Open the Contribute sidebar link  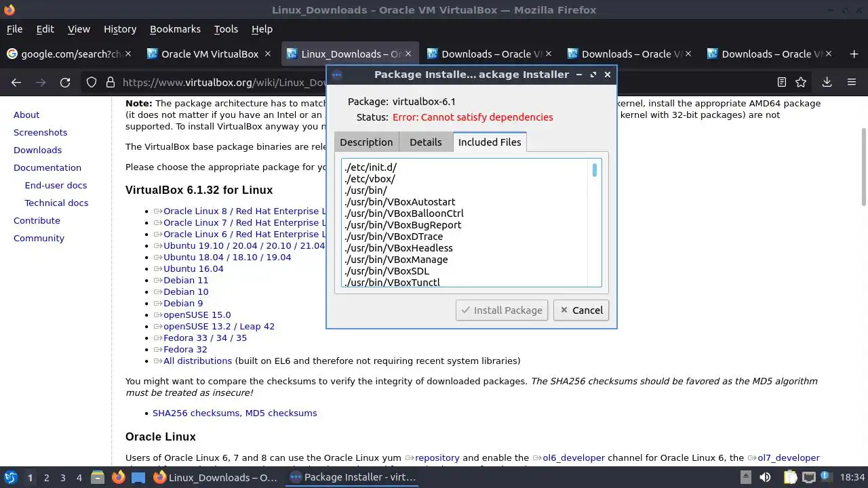pyautogui.click(x=37, y=220)
